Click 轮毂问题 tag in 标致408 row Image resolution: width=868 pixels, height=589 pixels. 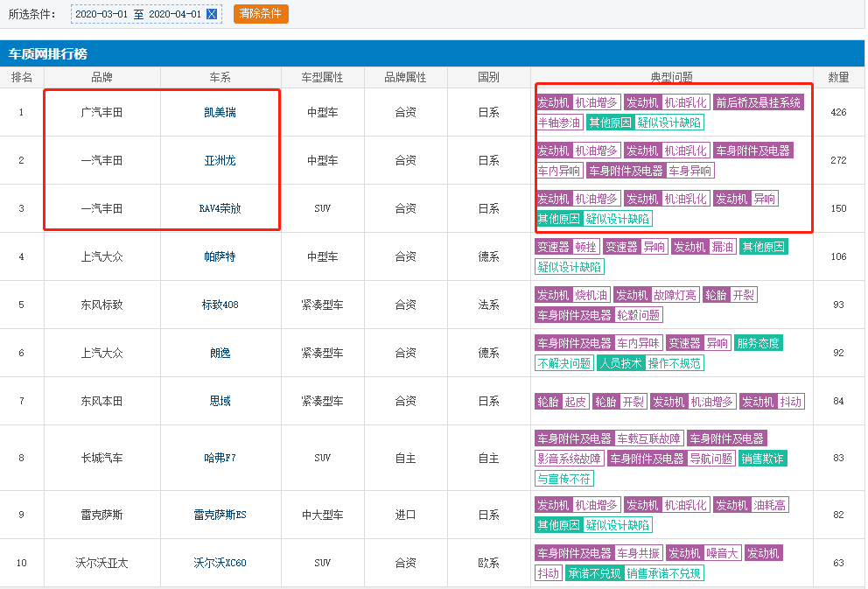(x=638, y=315)
